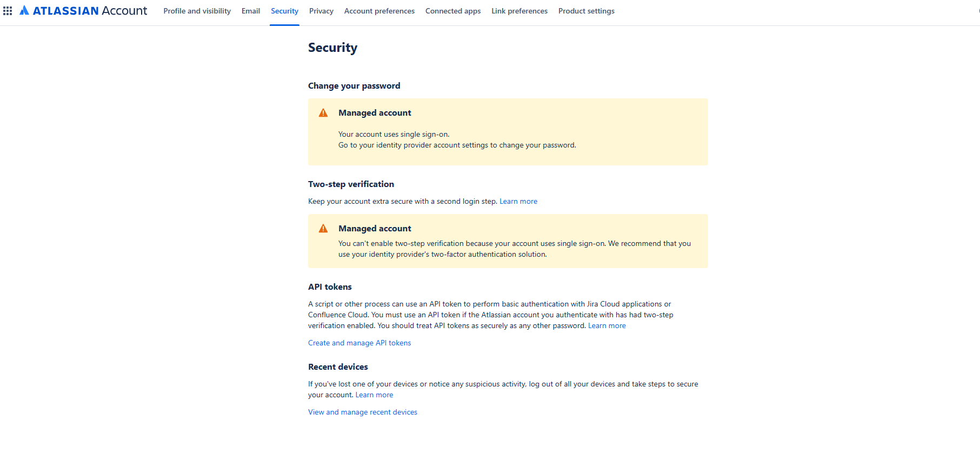The image size is (980, 460).
Task: Click warning icon in Change password notice
Action: pyautogui.click(x=323, y=113)
